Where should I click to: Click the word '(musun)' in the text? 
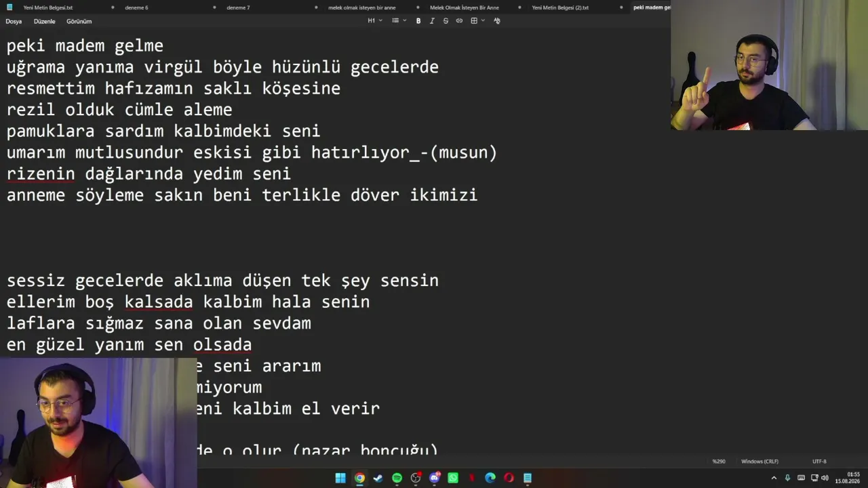coord(463,152)
